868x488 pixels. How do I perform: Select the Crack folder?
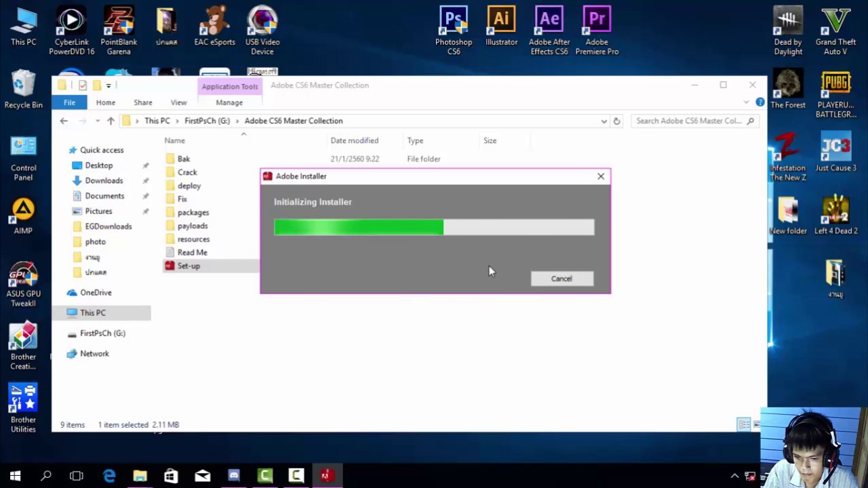coord(187,172)
